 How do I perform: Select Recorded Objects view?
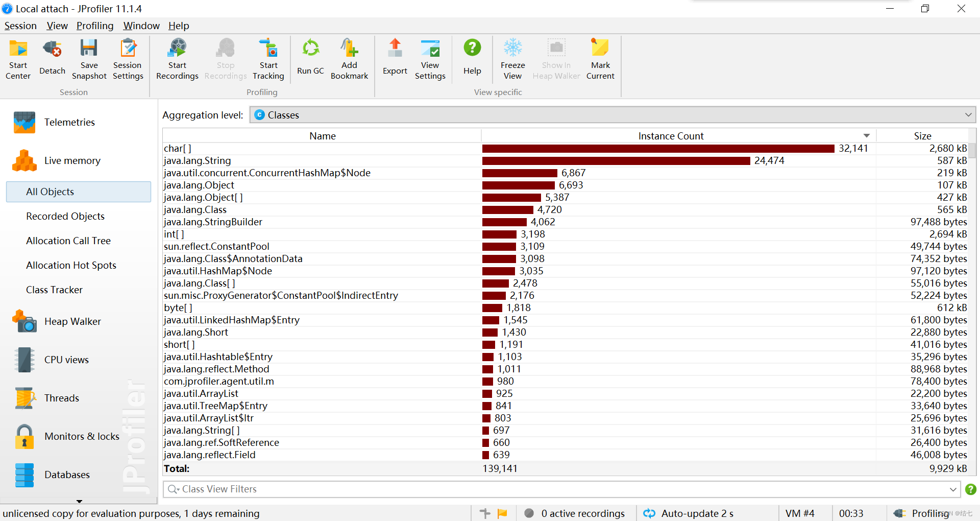coord(65,216)
